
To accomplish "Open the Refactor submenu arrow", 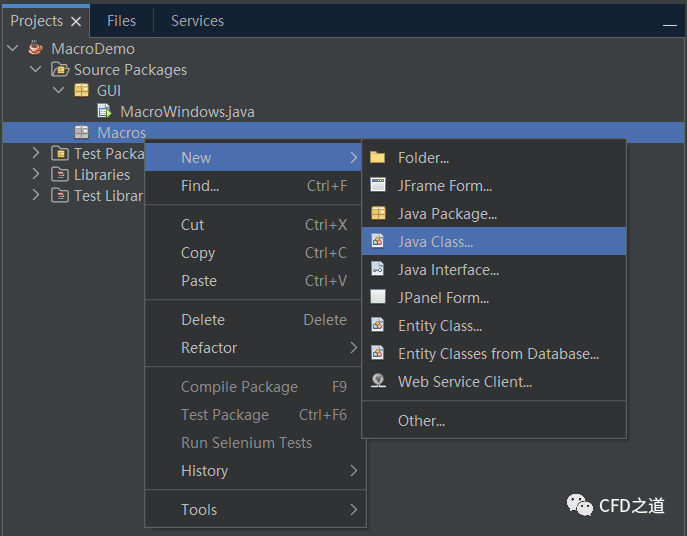I will (353, 348).
